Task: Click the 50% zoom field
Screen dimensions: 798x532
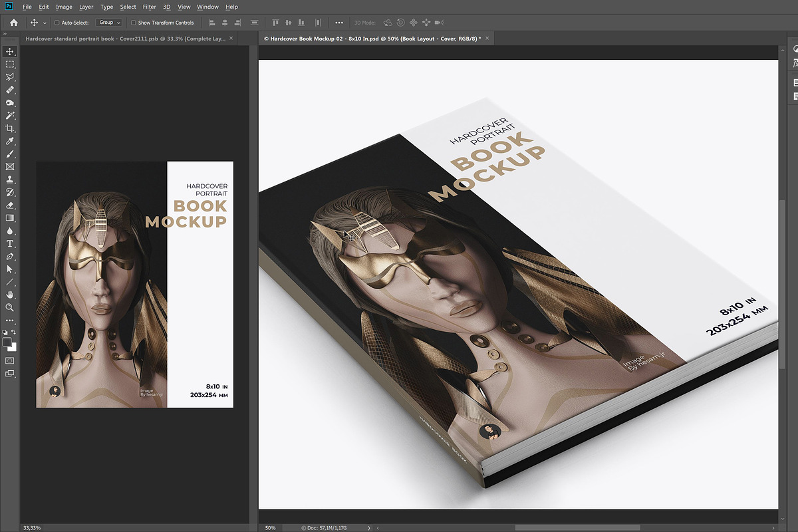Action: 270,527
